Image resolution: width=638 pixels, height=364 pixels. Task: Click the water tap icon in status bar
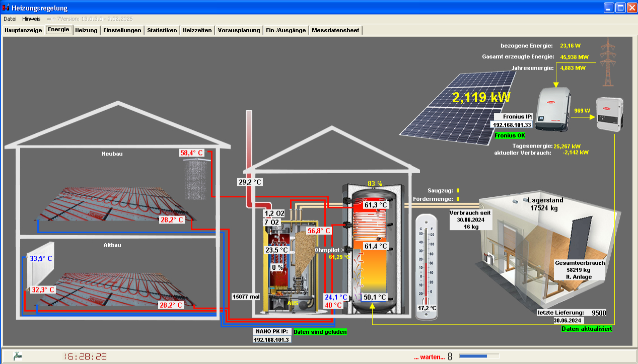tap(18, 356)
